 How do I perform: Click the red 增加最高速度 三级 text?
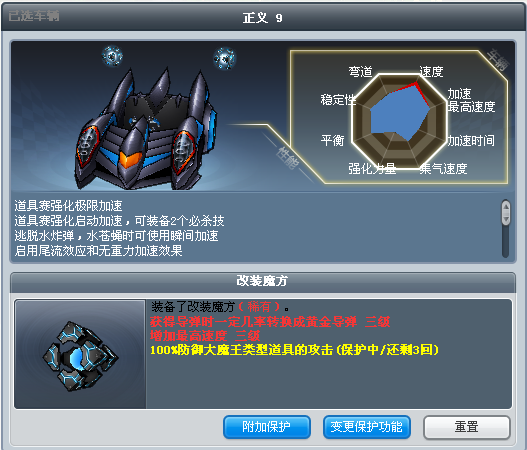pyautogui.click(x=205, y=336)
